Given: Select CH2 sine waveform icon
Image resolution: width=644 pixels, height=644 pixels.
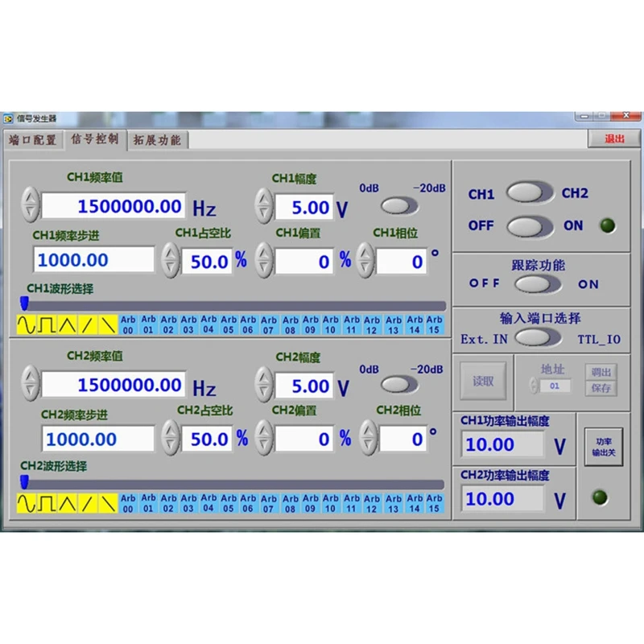Looking at the screenshot, I should pyautogui.click(x=27, y=503).
